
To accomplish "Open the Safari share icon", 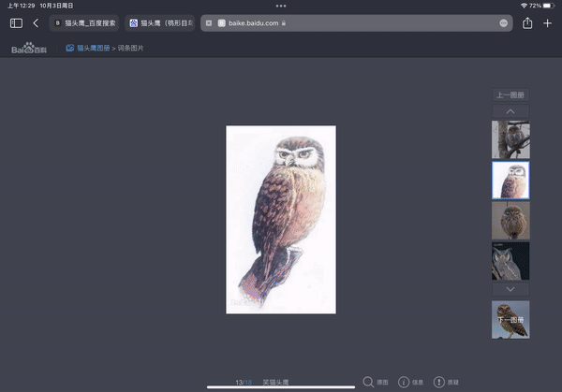I will point(528,22).
